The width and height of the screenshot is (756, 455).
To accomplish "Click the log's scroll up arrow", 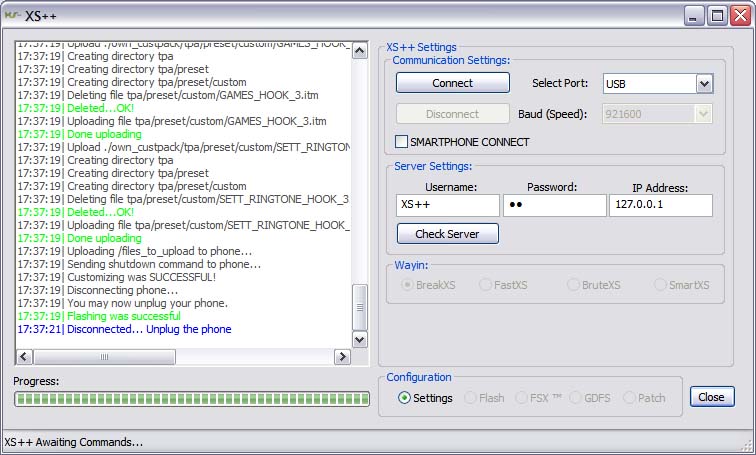I will [x=360, y=50].
